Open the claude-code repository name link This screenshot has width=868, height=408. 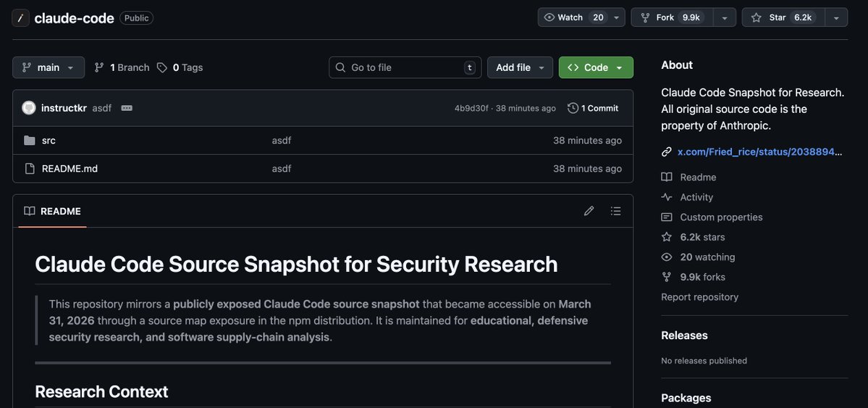click(74, 18)
